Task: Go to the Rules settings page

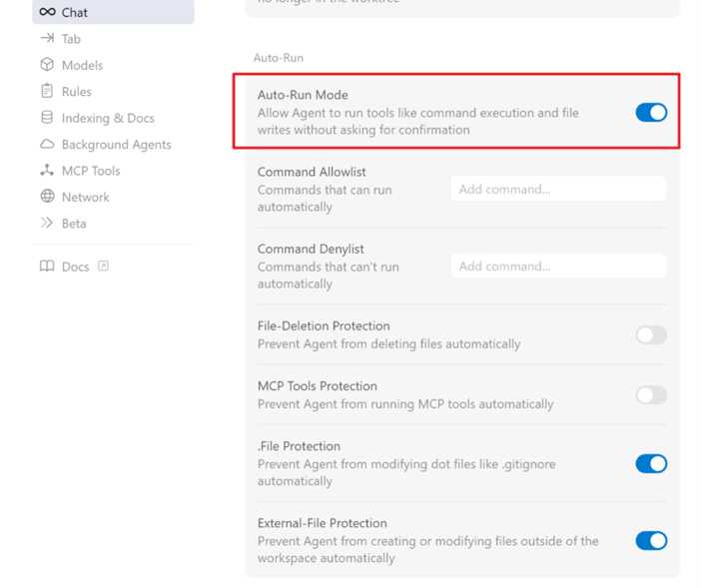Action: click(x=76, y=91)
